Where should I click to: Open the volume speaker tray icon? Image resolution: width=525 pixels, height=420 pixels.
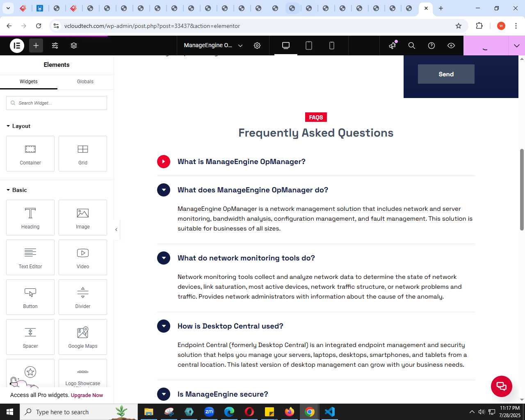(x=482, y=412)
